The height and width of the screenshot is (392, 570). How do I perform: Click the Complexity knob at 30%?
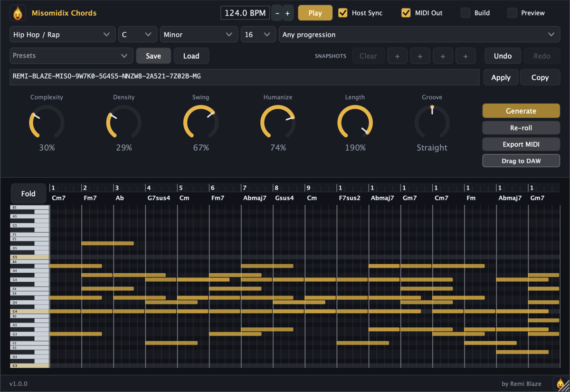(x=47, y=123)
